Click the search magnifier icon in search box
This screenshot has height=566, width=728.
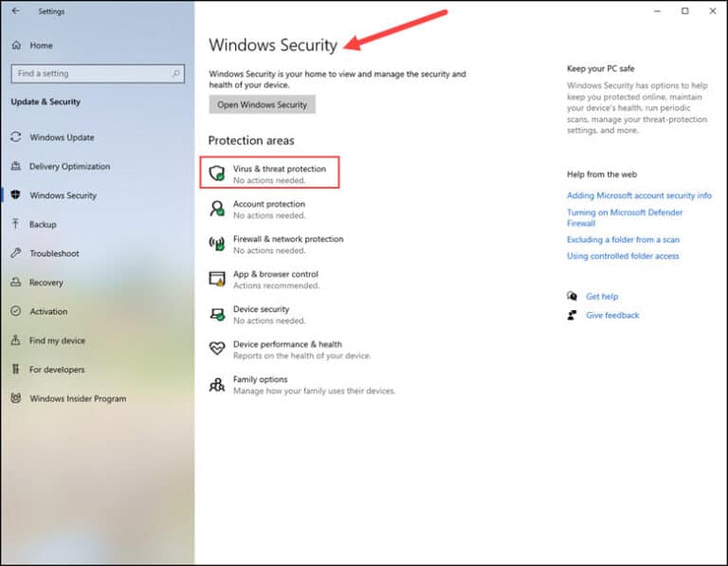(176, 73)
